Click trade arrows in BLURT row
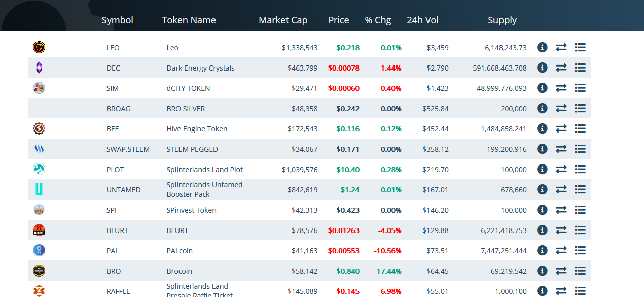The height and width of the screenshot is (297, 644). (561, 230)
